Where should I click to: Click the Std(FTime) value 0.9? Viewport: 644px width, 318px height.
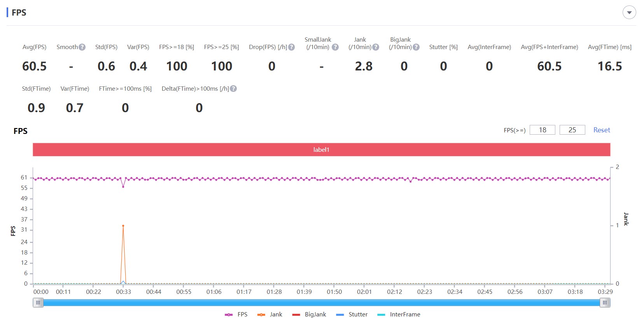pyautogui.click(x=36, y=108)
